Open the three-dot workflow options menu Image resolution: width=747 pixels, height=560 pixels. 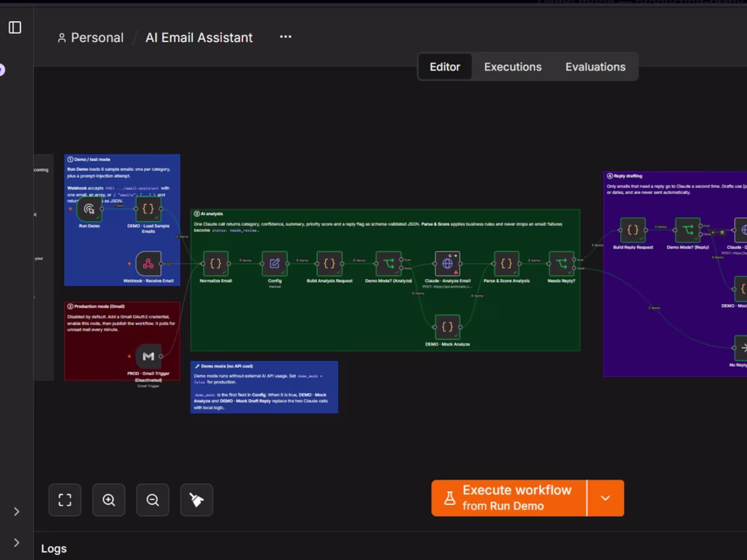285,37
